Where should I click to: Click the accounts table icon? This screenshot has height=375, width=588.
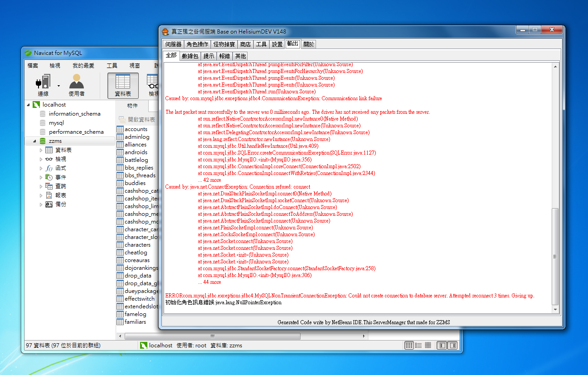coord(120,129)
